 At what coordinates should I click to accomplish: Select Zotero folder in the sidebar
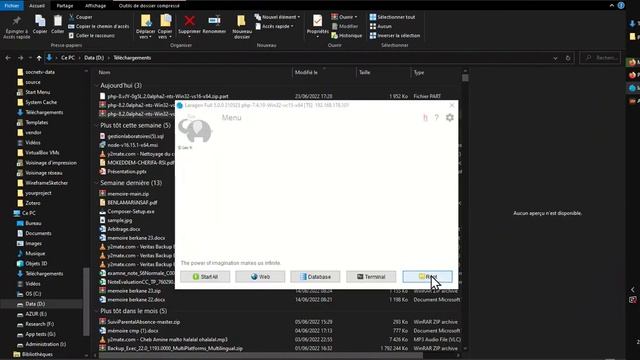[x=33, y=203]
